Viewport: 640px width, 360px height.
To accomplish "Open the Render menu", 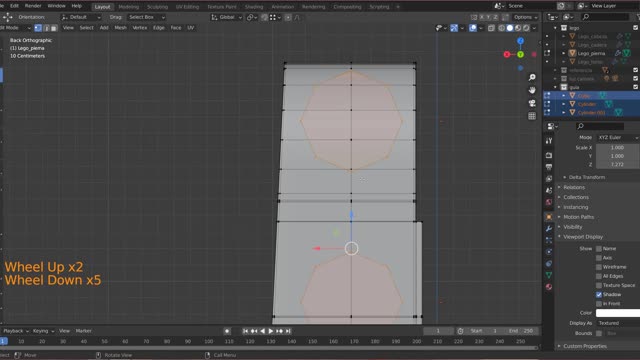I will 33,6.
